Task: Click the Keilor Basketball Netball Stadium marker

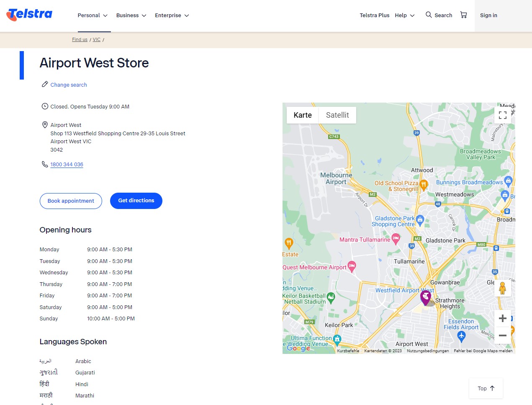Action: point(331,298)
